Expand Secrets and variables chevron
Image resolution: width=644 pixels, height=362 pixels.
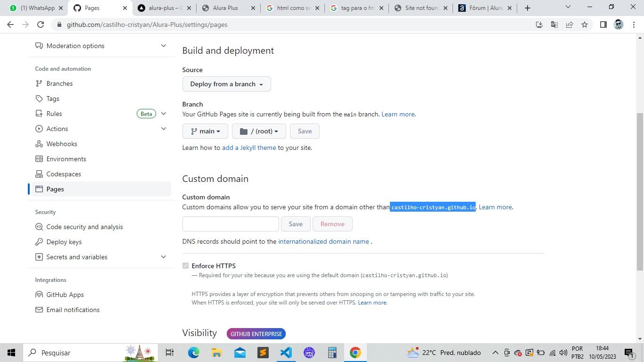(164, 257)
